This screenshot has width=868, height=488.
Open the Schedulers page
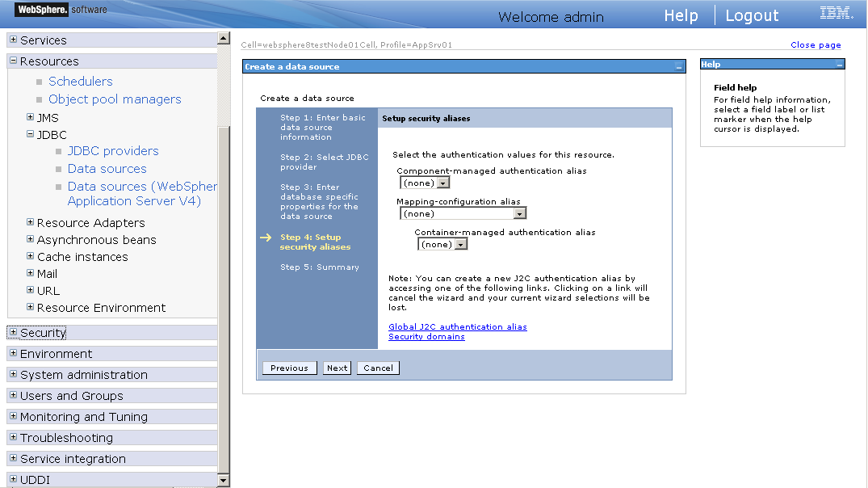coord(80,81)
